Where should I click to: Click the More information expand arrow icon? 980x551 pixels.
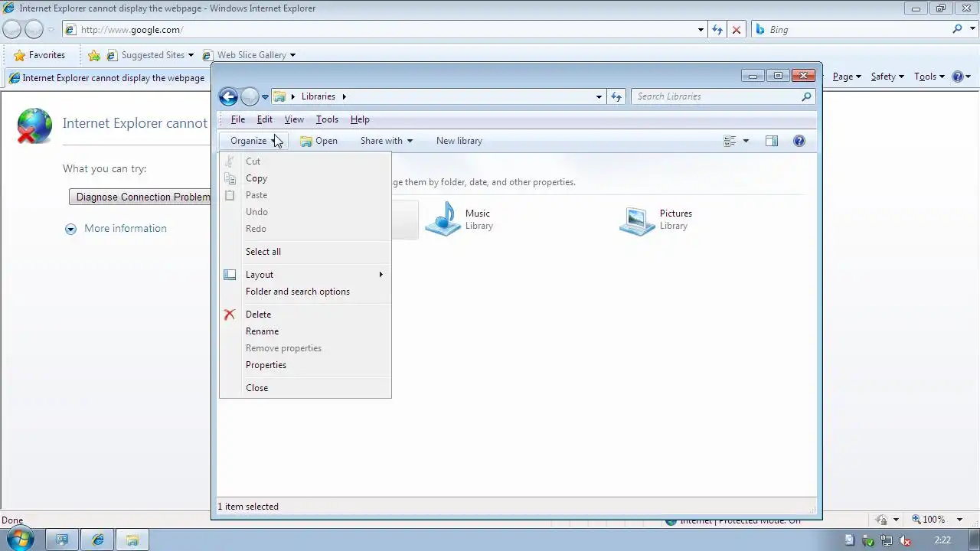point(71,229)
